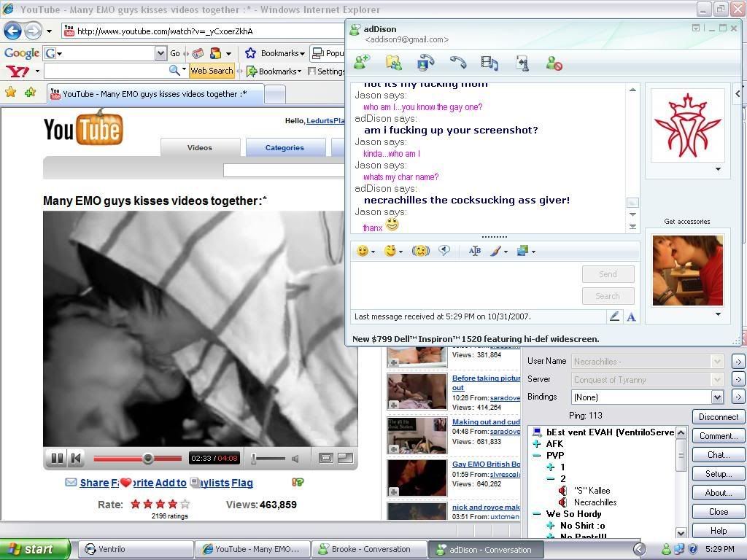Click the Share link under the video
Image resolution: width=747 pixels, height=560 pixels.
coord(94,483)
